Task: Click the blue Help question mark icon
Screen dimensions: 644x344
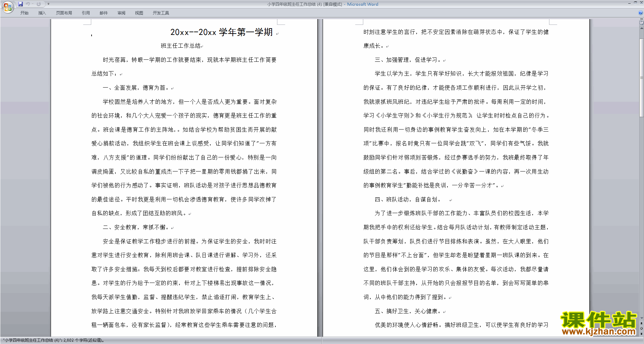Action: (x=641, y=13)
